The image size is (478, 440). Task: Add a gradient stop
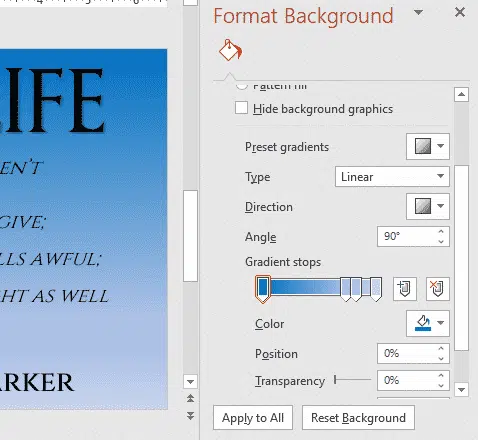(405, 289)
